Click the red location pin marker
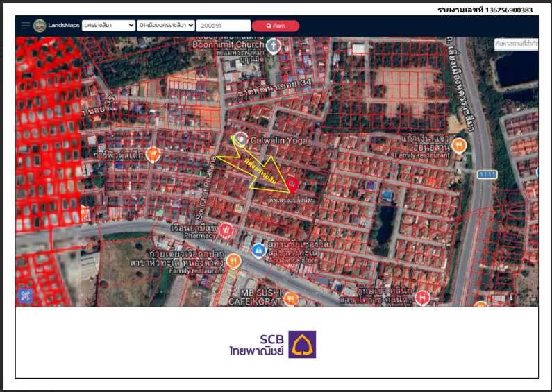 pos(292,185)
